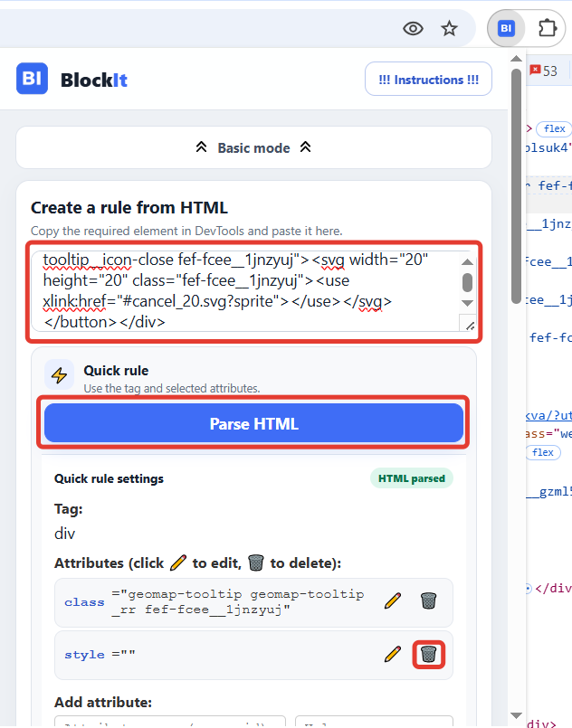Edit the class attribute with pencil icon
Screen dimensions: 572x728
393,600
